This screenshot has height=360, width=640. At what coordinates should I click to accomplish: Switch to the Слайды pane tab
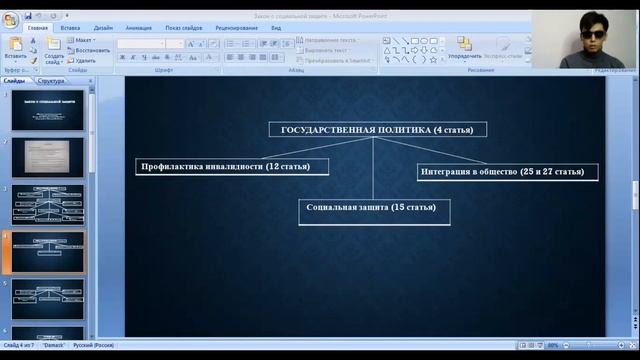[14, 81]
